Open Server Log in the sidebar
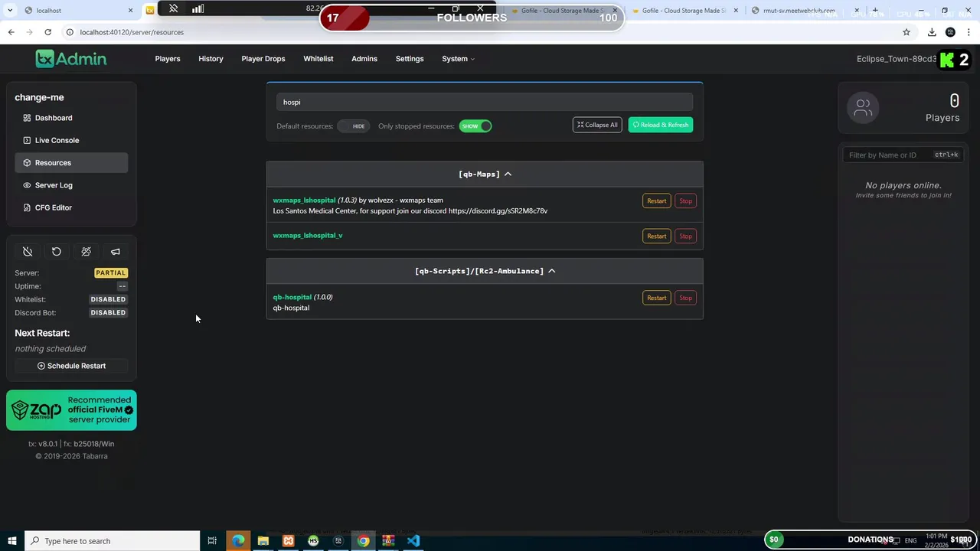 (x=71, y=185)
